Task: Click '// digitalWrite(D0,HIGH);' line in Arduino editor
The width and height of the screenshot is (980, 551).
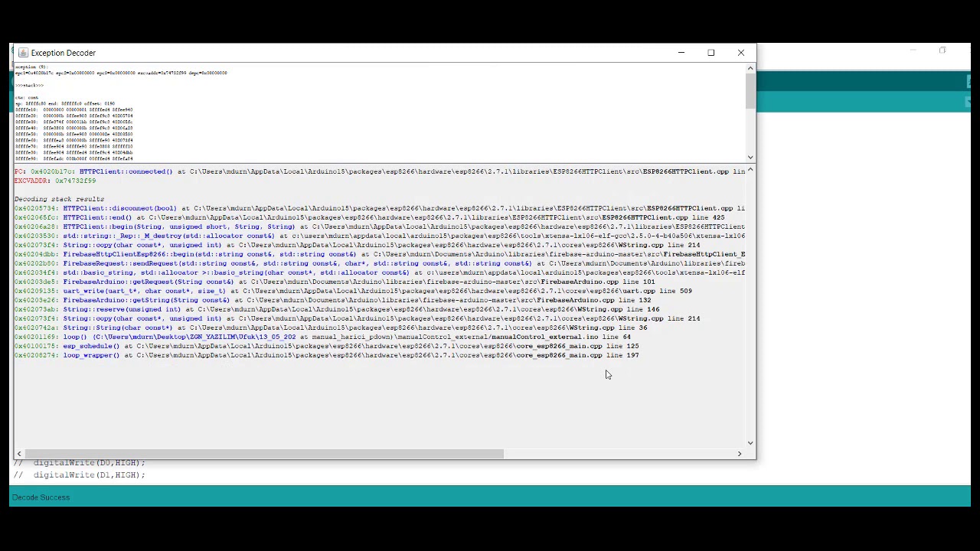Action: (79, 463)
